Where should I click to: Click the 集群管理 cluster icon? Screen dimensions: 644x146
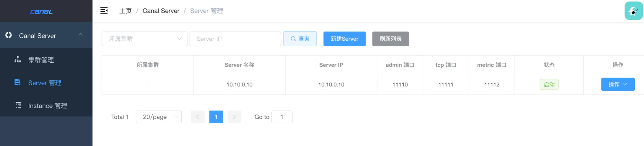18,60
